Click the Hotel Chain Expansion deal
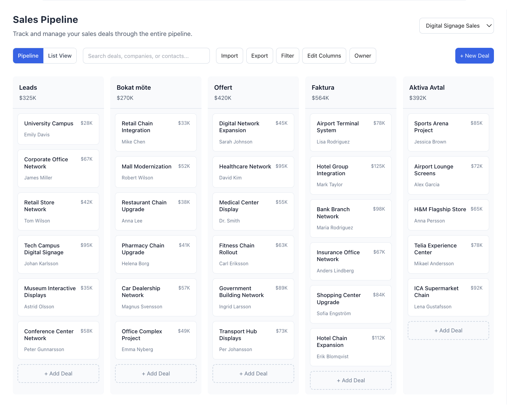 (x=351, y=347)
